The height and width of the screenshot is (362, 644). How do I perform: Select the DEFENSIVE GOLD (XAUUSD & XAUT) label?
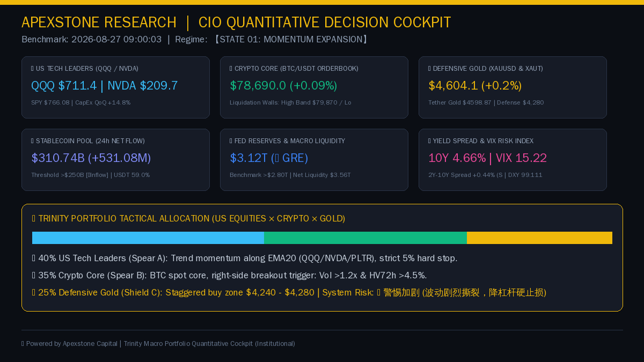pyautogui.click(x=486, y=69)
